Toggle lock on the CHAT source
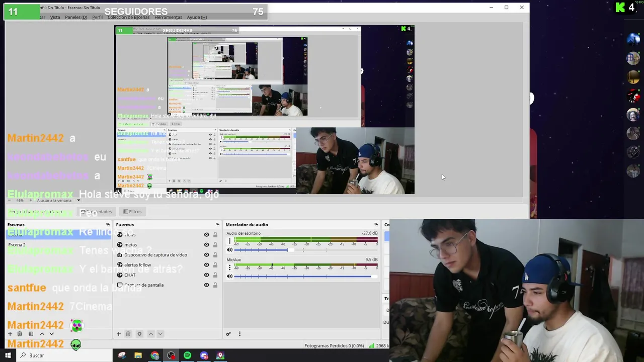 pos(215,275)
